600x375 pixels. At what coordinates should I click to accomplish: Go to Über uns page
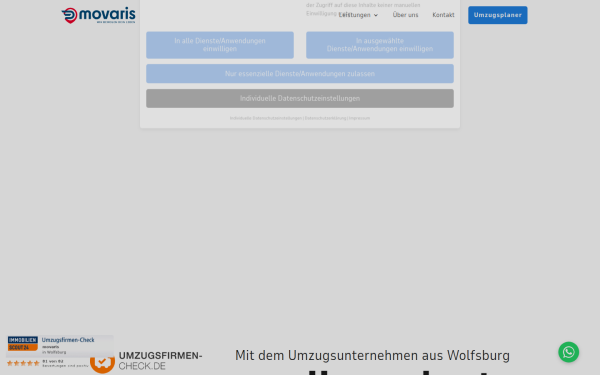(x=405, y=15)
